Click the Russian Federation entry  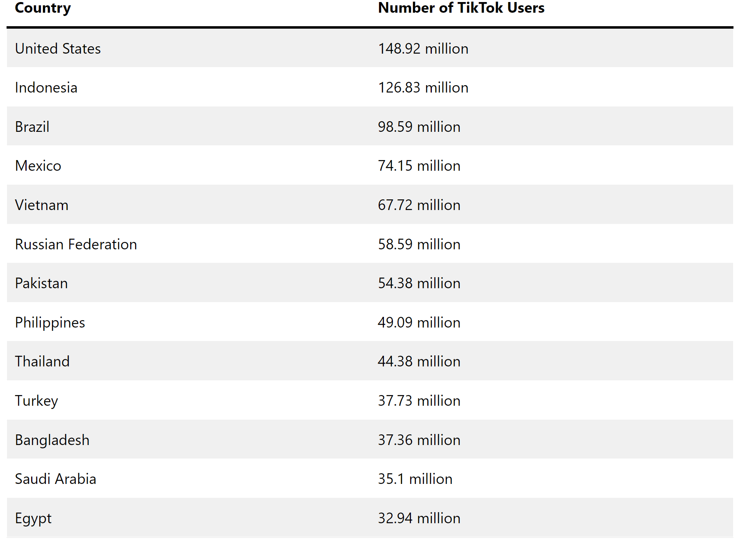pyautogui.click(x=76, y=244)
